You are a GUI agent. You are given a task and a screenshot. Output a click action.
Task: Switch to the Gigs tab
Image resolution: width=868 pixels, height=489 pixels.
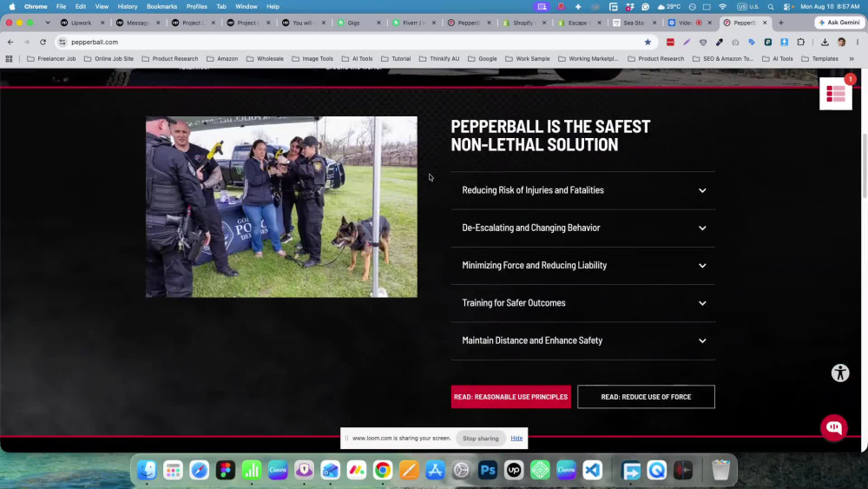(358, 23)
